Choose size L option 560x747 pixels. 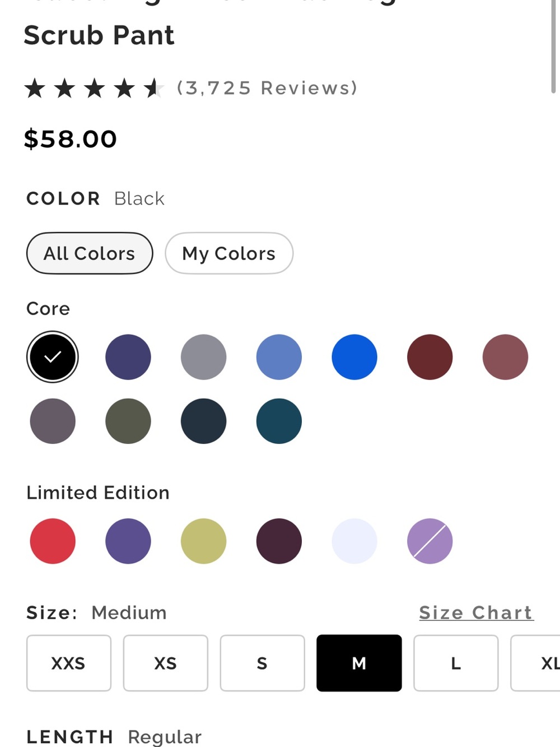tap(456, 663)
